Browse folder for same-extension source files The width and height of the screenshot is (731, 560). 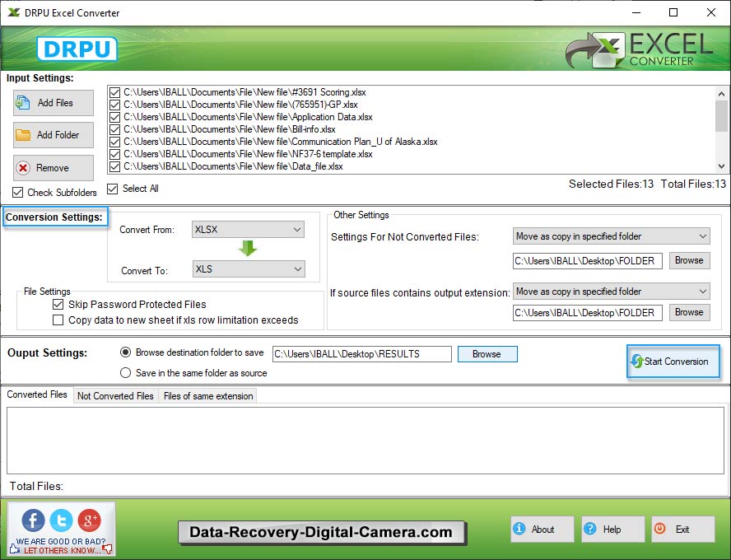(x=690, y=312)
